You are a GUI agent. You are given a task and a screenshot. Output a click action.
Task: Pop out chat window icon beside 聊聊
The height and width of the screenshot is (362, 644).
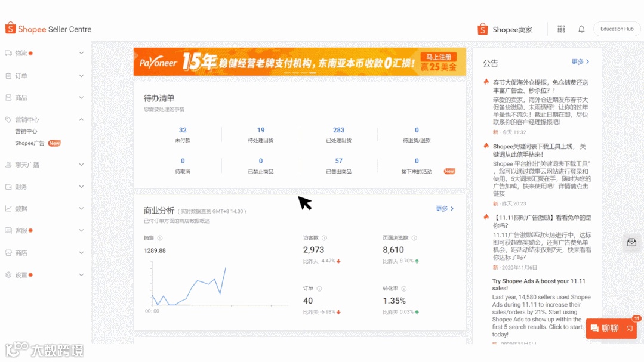(630, 329)
